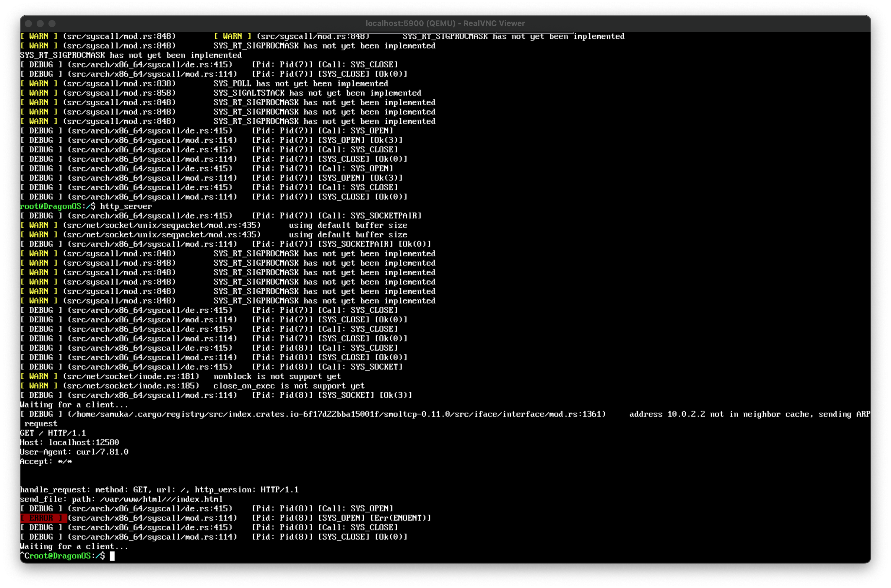Click the 'Accept: */*' header line
Viewport: 891px width, 588px height.
(46, 461)
